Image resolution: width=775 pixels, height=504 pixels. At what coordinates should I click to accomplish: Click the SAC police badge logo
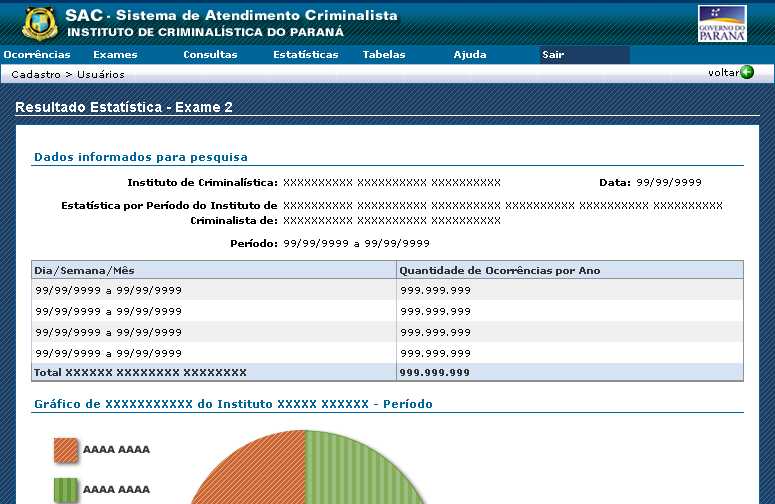[x=40, y=22]
